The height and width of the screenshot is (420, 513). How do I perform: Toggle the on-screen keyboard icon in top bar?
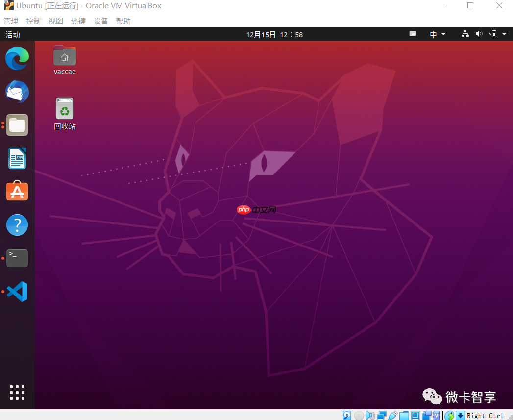tap(413, 34)
